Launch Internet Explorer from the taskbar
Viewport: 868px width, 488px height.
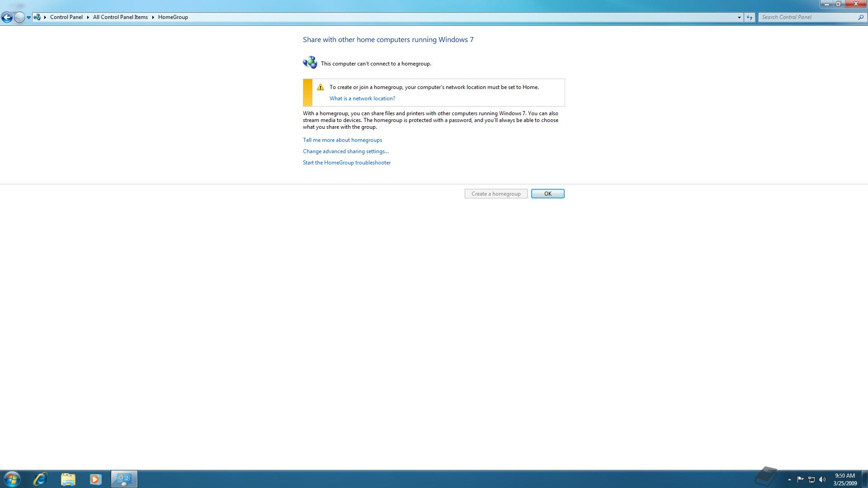click(x=40, y=479)
